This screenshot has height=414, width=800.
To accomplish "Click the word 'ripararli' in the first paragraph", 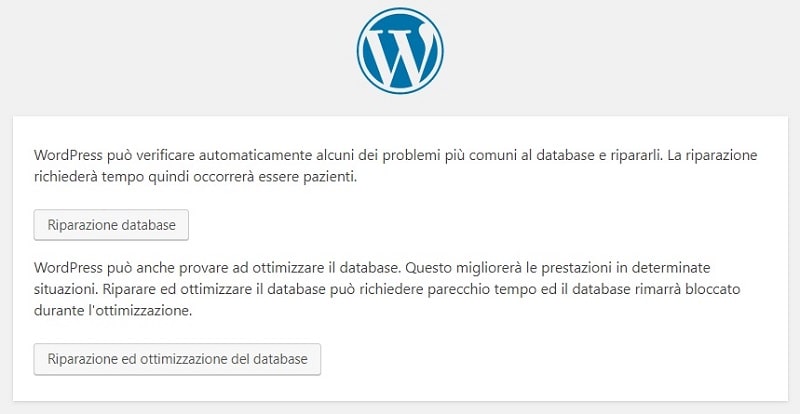I will [x=630, y=156].
